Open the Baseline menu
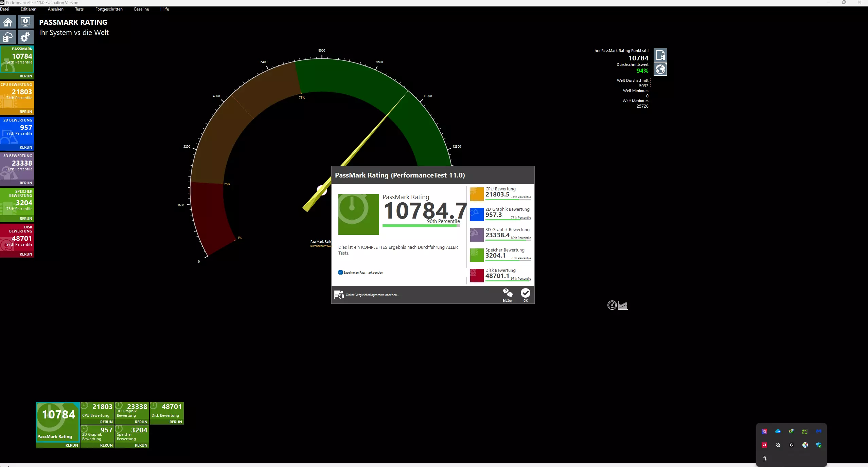 click(141, 9)
